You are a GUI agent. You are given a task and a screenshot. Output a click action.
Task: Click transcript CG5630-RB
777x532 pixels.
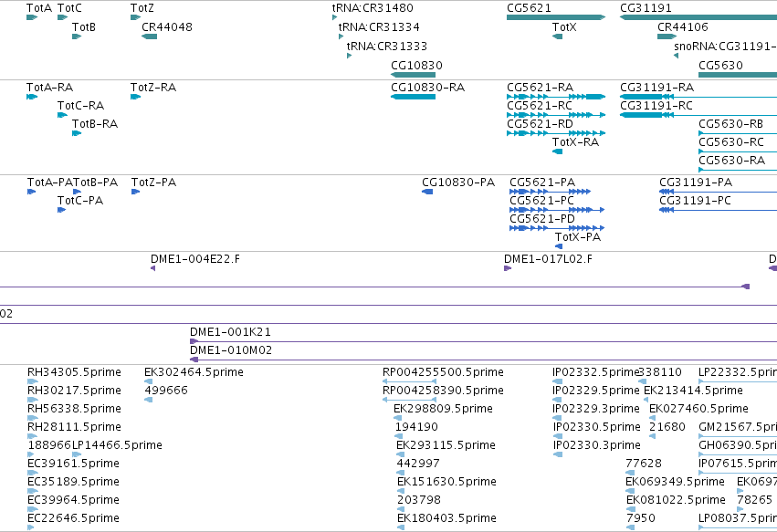tap(738, 133)
